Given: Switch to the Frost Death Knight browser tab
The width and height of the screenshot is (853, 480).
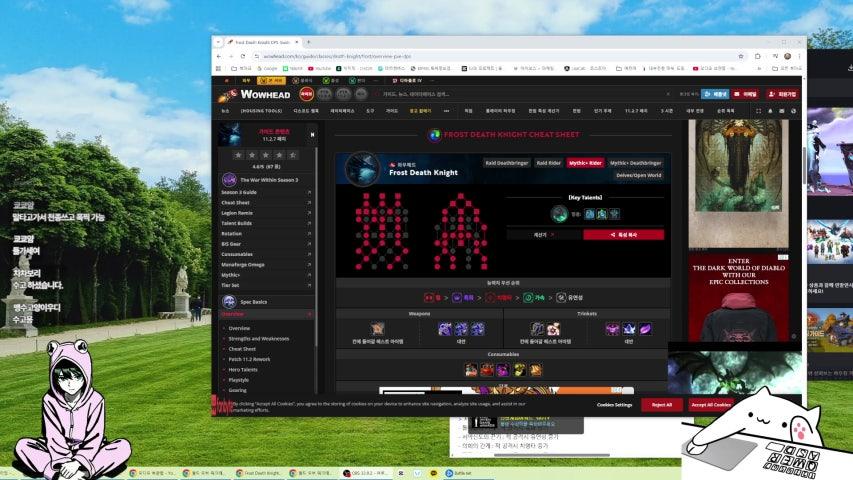Looking at the screenshot, I should 263,42.
